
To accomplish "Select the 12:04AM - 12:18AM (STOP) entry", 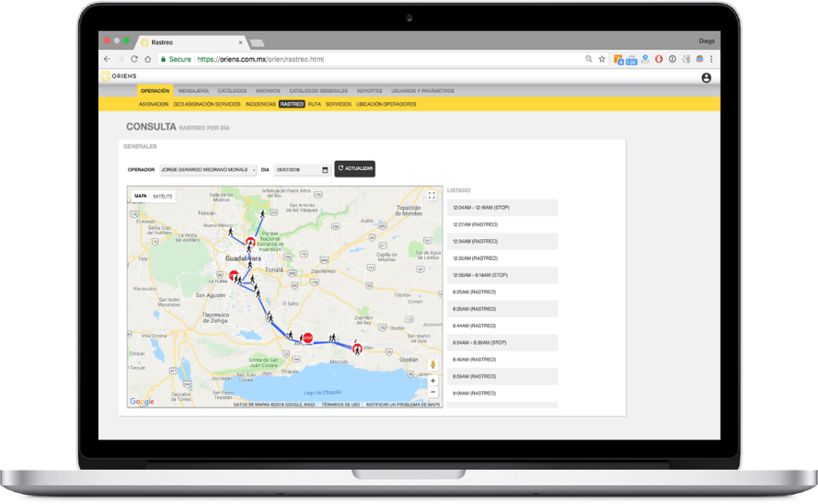I will click(x=502, y=208).
